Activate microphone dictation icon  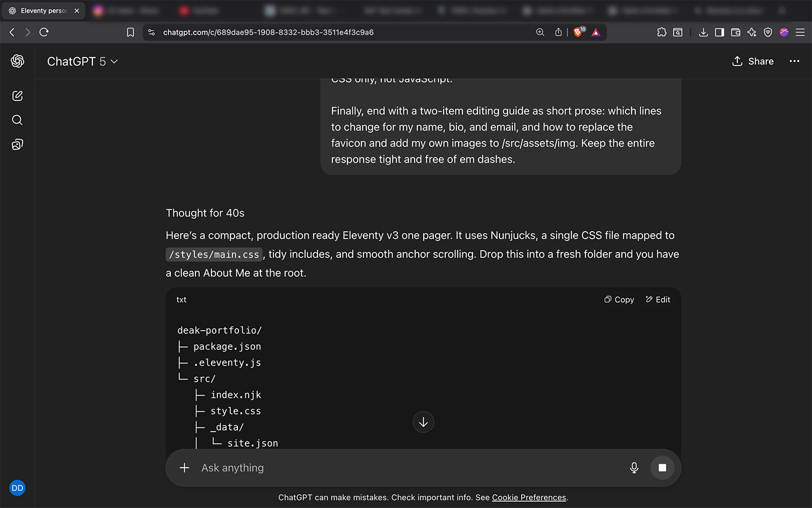(634, 468)
